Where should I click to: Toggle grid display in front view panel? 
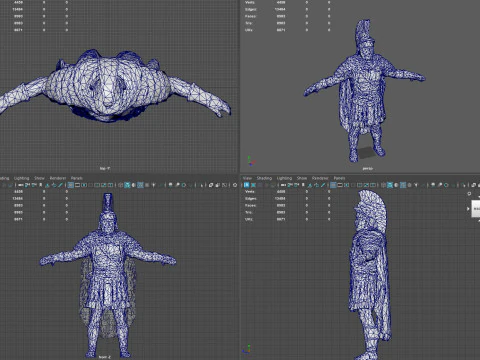click(70, 185)
